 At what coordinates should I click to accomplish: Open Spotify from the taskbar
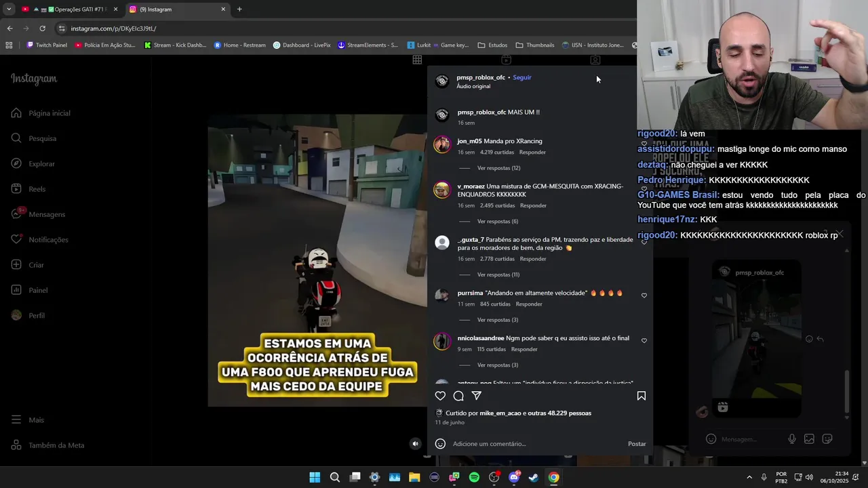(x=474, y=477)
